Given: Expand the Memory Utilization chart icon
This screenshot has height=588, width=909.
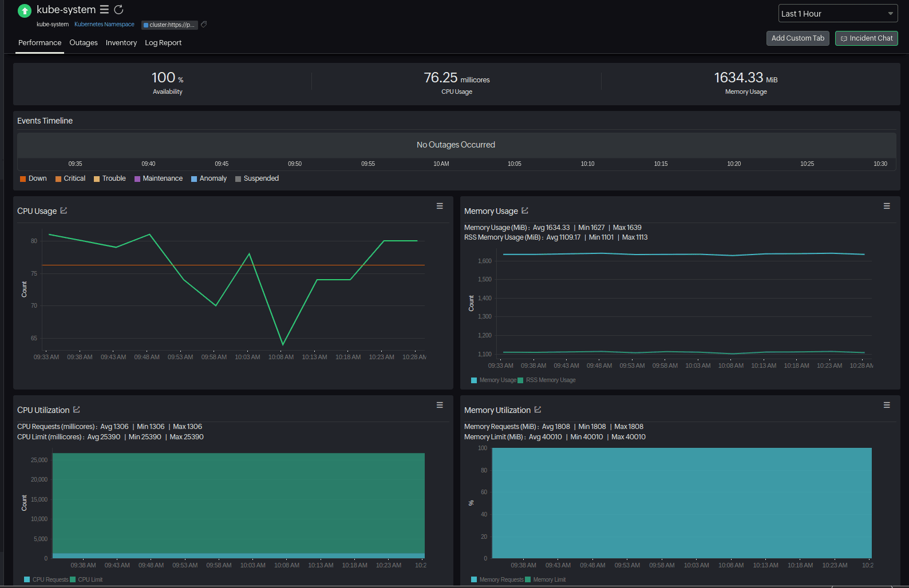Looking at the screenshot, I should click(538, 410).
